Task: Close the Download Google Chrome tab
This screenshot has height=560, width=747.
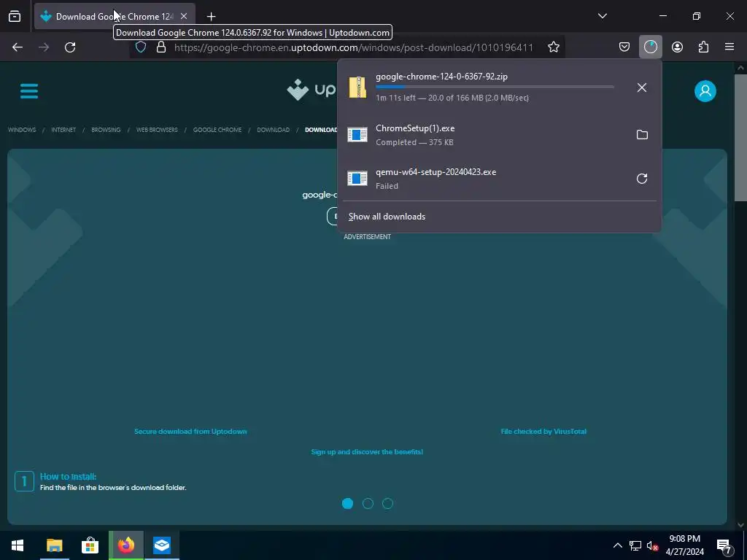Action: (184, 16)
